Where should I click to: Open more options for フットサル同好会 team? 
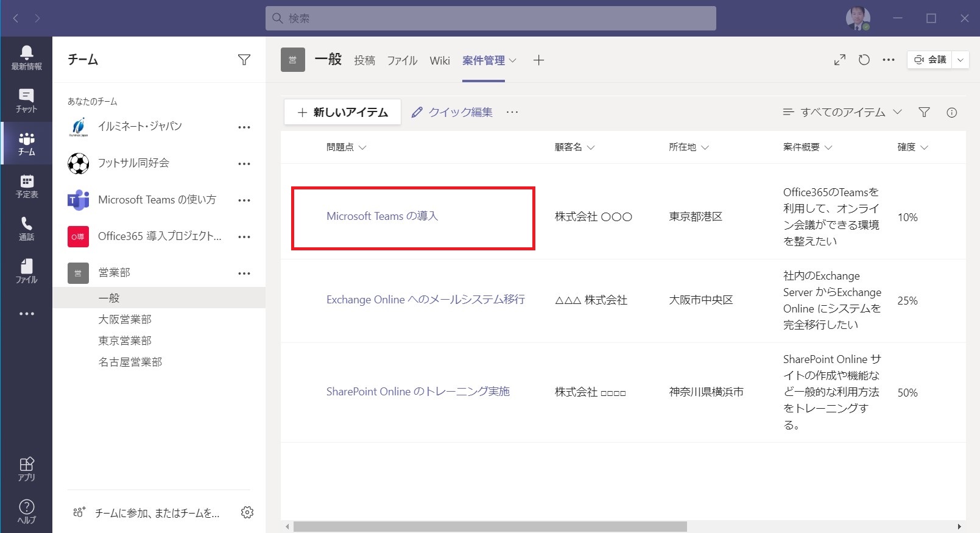tap(244, 164)
